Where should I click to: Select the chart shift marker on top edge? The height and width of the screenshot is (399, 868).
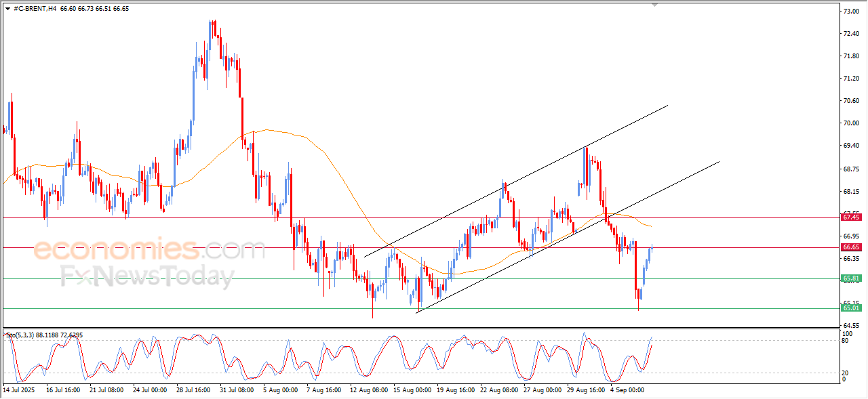pos(655,5)
